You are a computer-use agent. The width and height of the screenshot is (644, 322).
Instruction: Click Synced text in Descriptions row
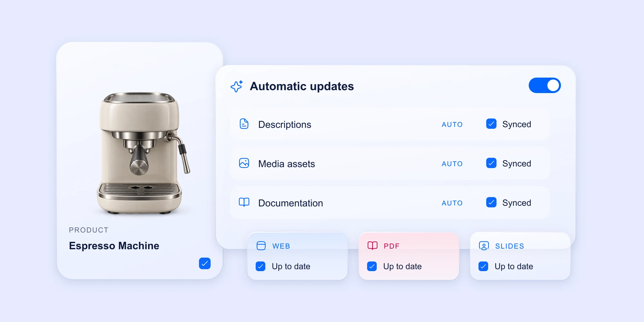pyautogui.click(x=516, y=124)
